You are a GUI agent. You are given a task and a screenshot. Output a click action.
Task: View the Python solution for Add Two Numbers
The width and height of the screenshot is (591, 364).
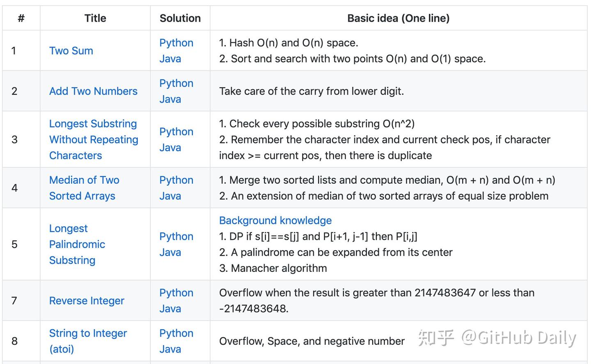point(176,83)
